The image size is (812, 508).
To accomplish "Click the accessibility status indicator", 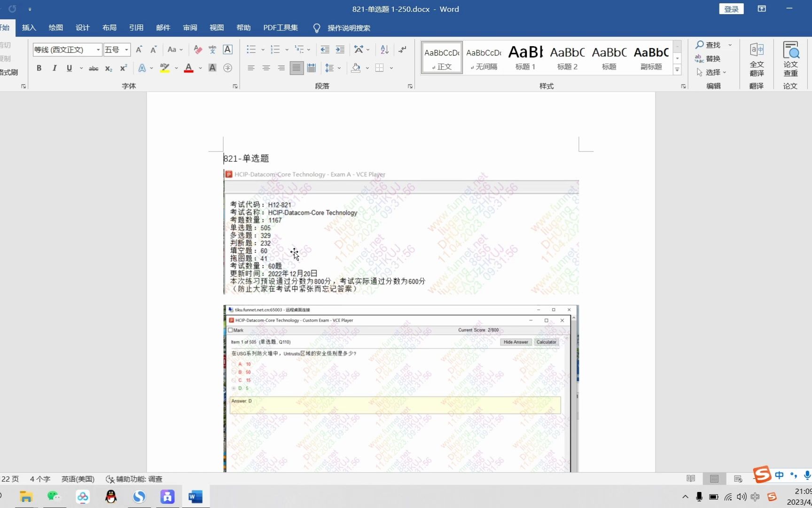I will [x=134, y=479].
